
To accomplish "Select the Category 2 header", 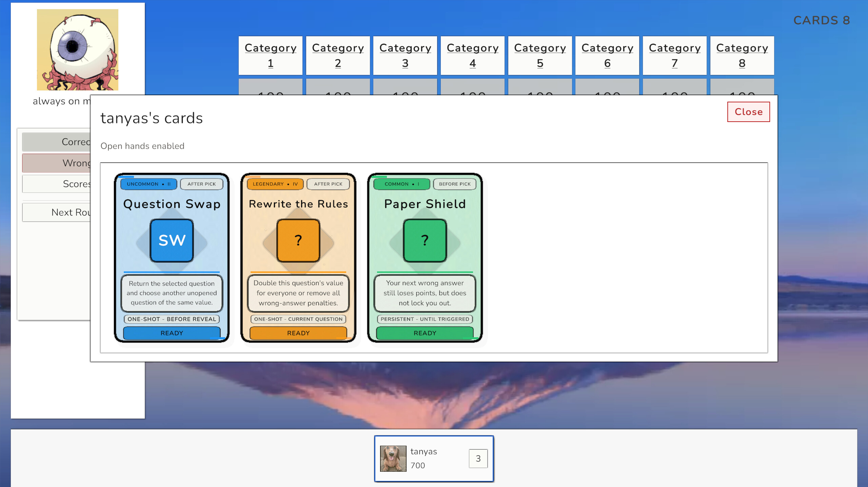I will coord(338,56).
